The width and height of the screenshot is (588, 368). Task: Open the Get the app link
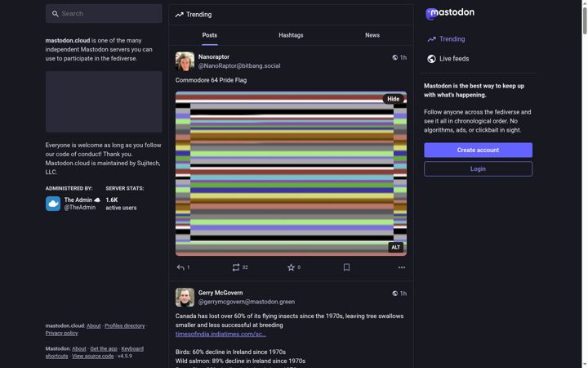104,349
